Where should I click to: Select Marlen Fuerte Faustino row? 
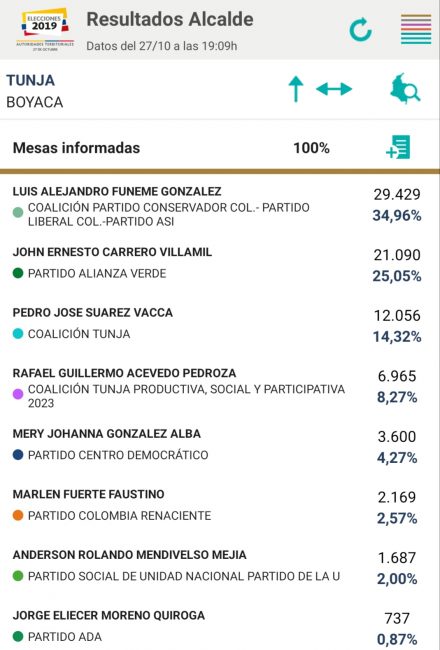(220, 505)
